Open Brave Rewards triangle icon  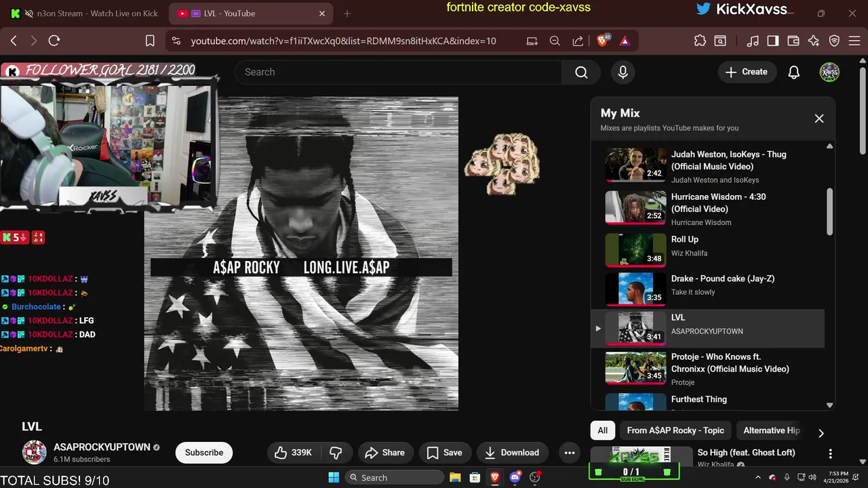click(x=625, y=41)
